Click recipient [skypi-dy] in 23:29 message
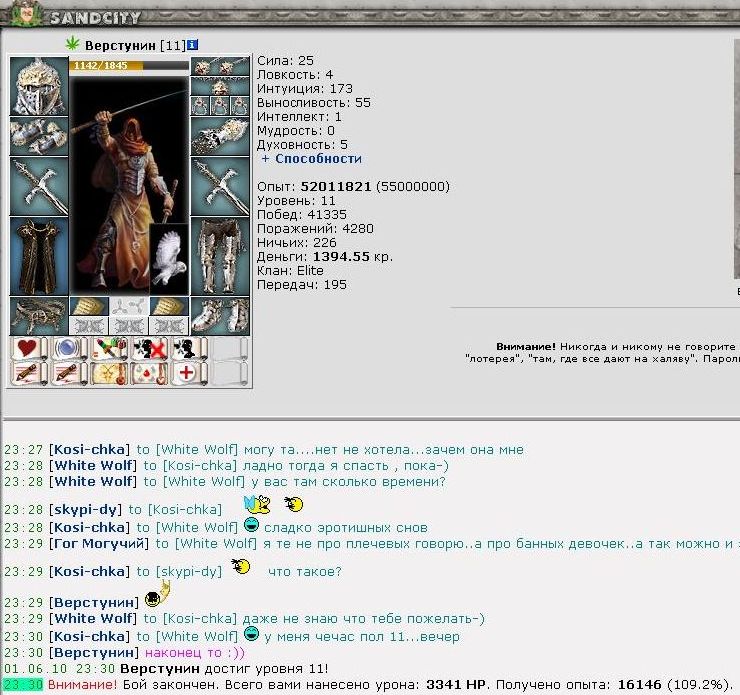 (189, 571)
